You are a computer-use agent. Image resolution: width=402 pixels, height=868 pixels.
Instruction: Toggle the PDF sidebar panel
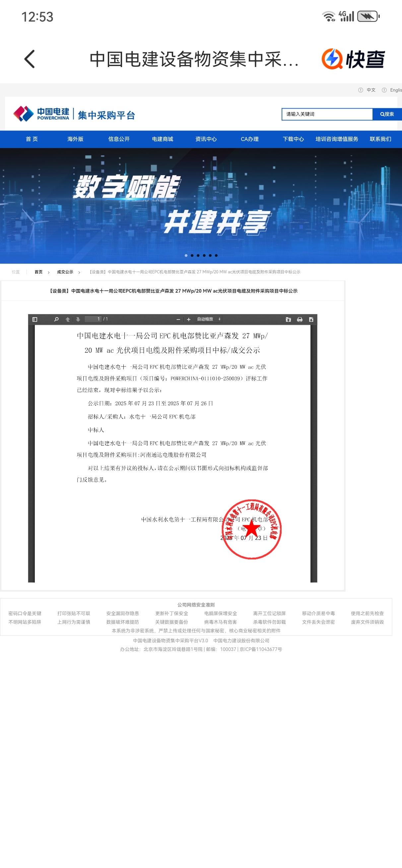pyautogui.click(x=35, y=320)
